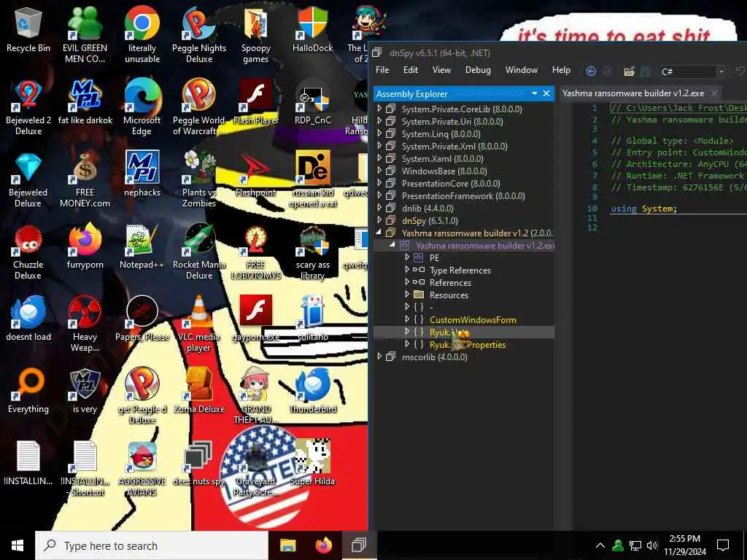The image size is (747, 560).
Task: Open Firefox from the taskbar
Action: point(323,545)
